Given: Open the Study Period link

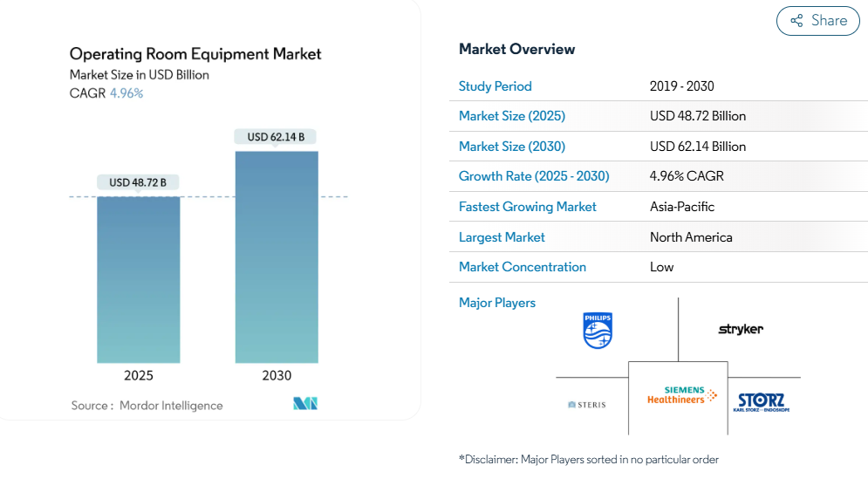Looking at the screenshot, I should point(495,86).
